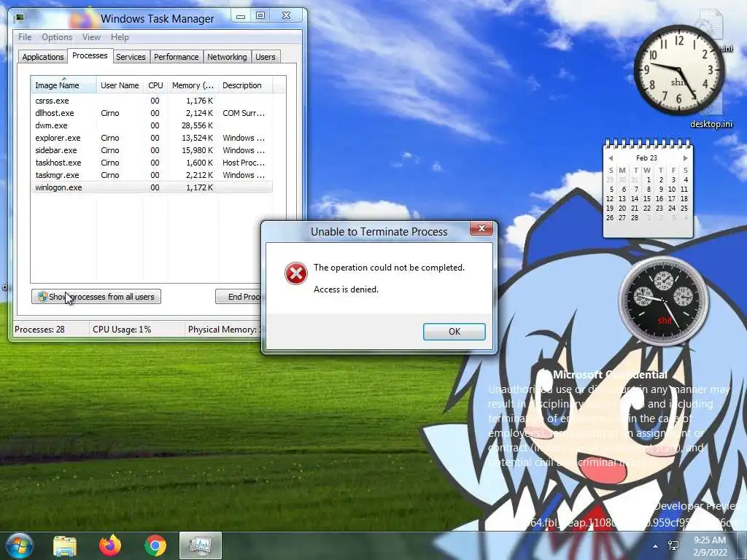
Task: Click the Processes: 28 status entry
Action: tap(39, 329)
